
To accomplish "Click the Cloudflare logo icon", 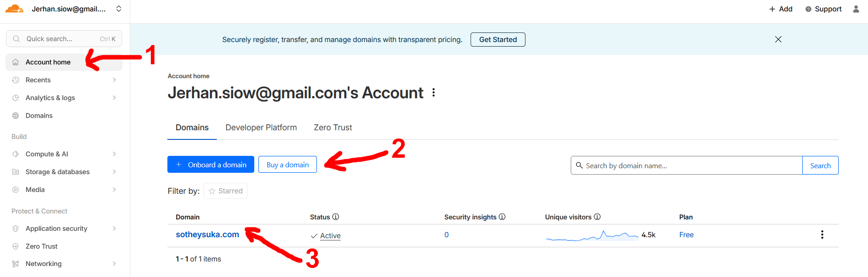I will click(x=14, y=9).
